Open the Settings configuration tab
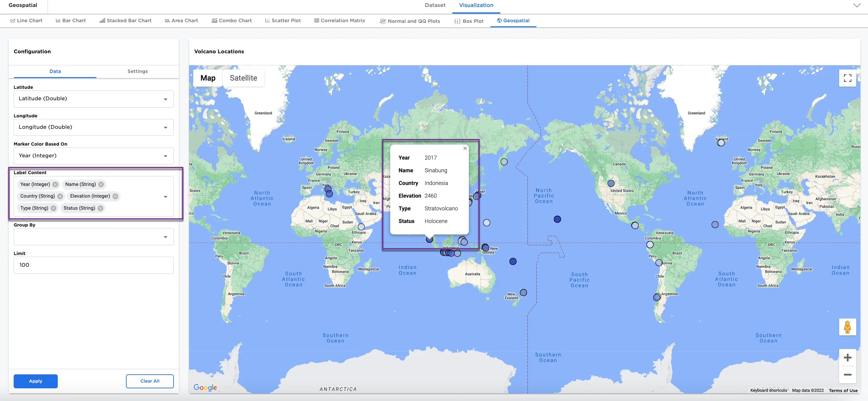The height and width of the screenshot is (401, 868). point(137,71)
